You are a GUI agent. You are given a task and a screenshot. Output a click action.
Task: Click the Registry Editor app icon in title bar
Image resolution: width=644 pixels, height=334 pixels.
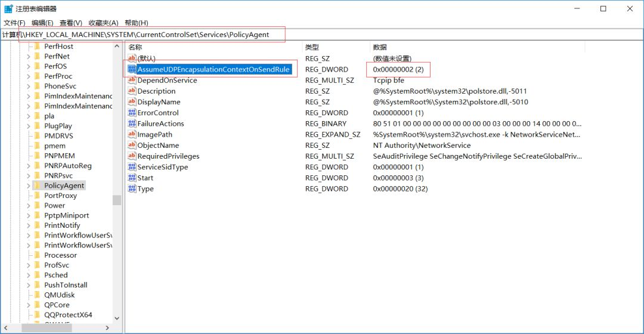pyautogui.click(x=8, y=9)
